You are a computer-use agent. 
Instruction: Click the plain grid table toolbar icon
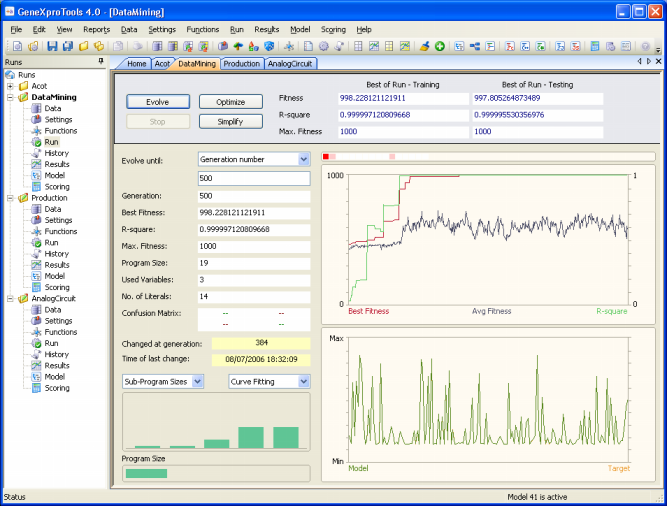tap(358, 46)
